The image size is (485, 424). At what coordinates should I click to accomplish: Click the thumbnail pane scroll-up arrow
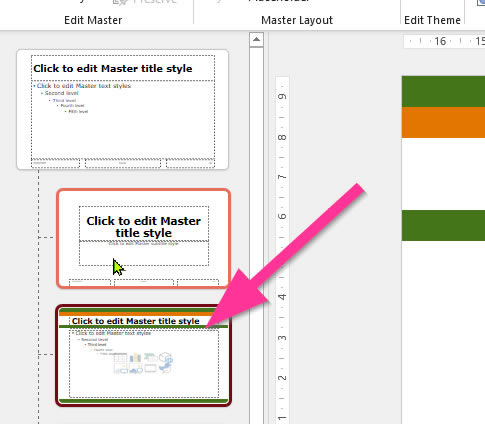[x=256, y=40]
